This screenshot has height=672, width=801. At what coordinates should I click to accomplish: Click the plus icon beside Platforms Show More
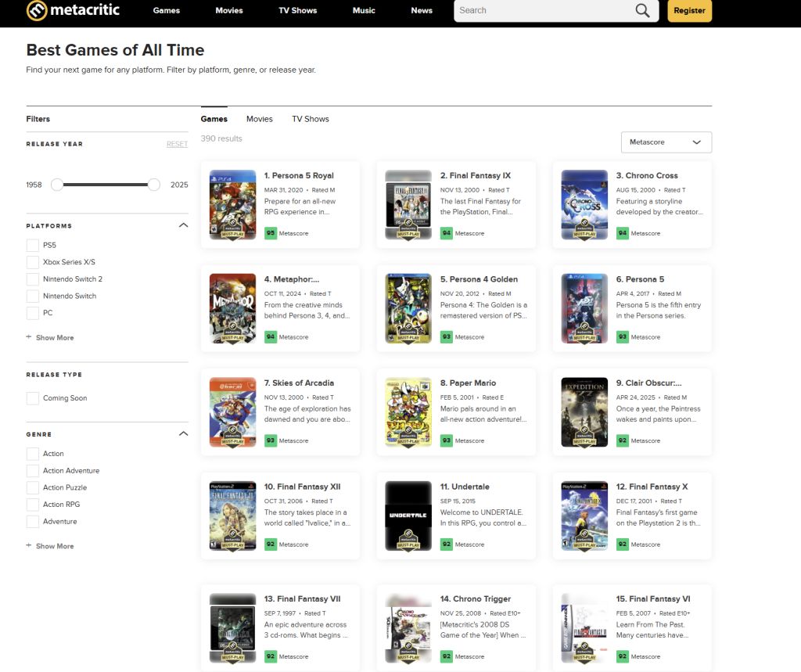(x=29, y=336)
